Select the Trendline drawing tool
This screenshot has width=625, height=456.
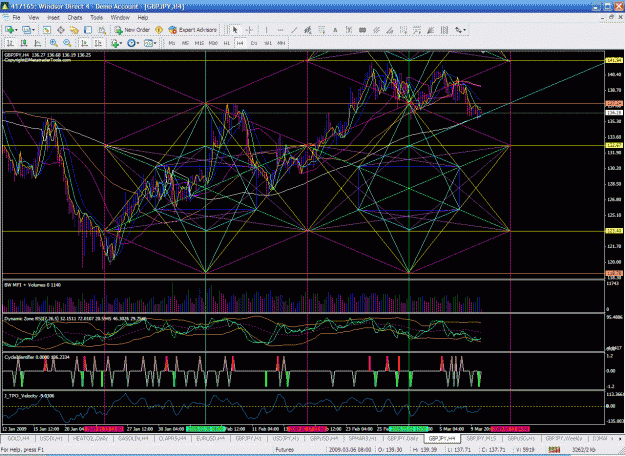pos(294,30)
